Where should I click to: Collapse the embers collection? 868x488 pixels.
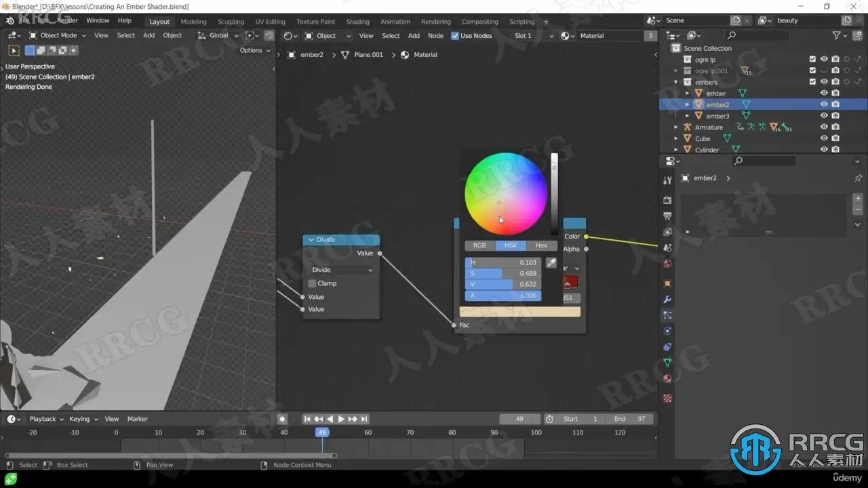pos(676,82)
